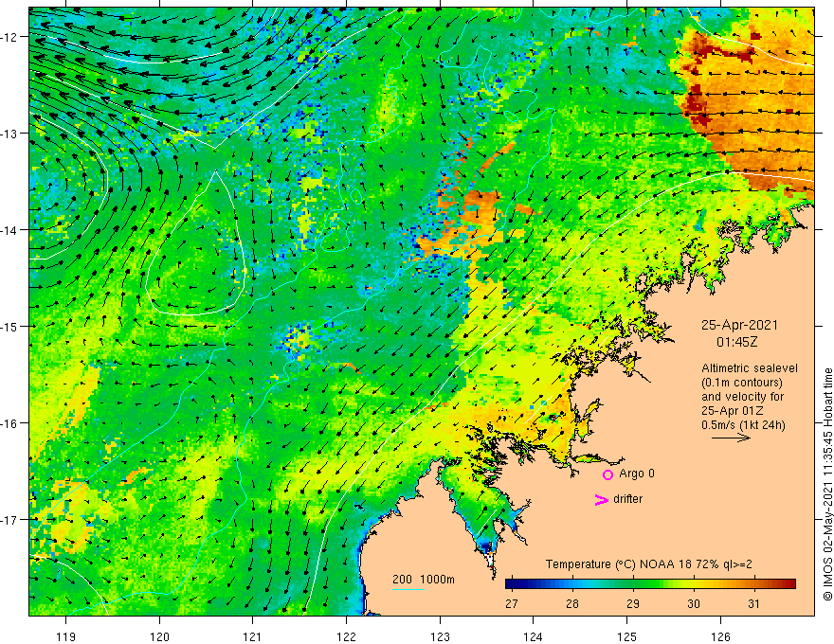Viewport: 834px width, 644px height.
Task: Click the longitude label 119
Action: click(66, 636)
